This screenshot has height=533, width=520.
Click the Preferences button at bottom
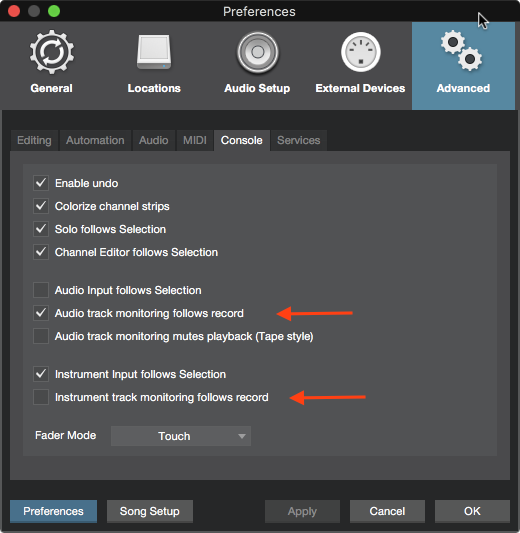53,511
